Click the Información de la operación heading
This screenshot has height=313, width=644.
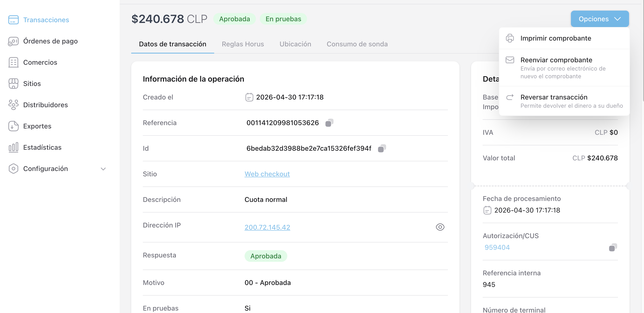193,79
